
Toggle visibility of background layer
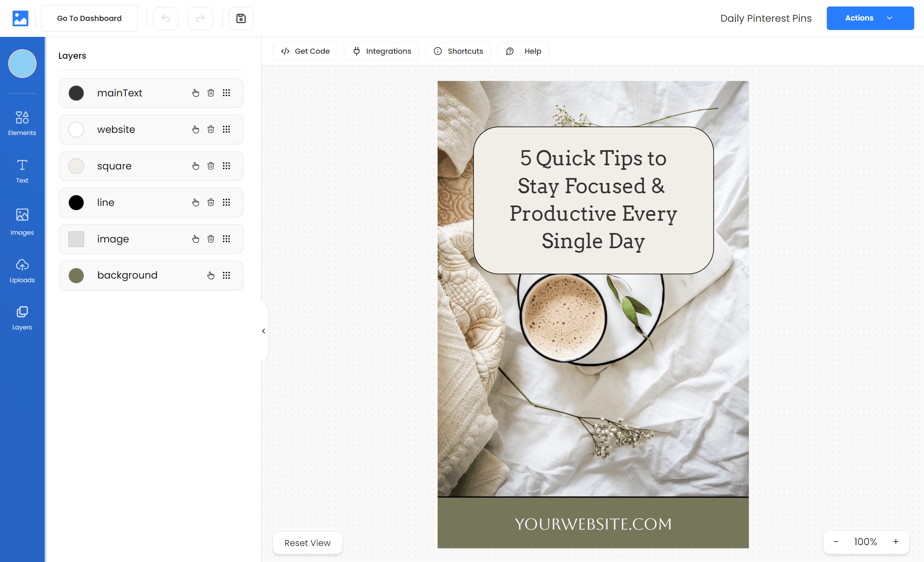tap(211, 275)
